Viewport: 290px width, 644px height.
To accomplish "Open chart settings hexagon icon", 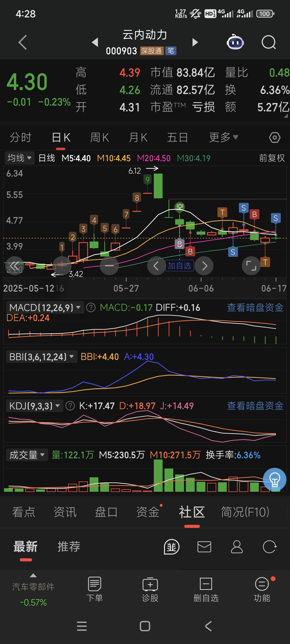I will (x=275, y=137).
